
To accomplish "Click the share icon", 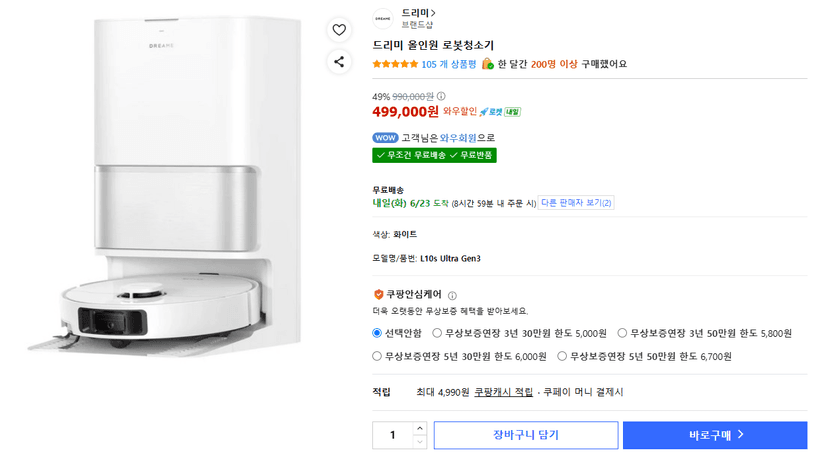I will pos(339,62).
